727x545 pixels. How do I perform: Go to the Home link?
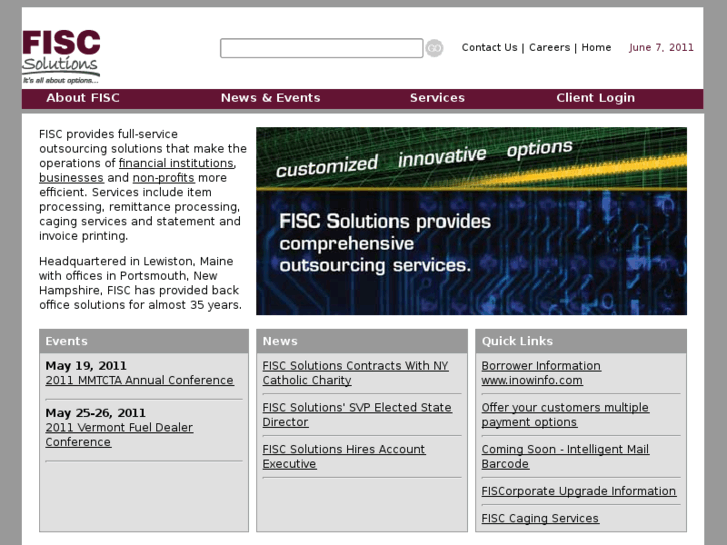tap(596, 47)
